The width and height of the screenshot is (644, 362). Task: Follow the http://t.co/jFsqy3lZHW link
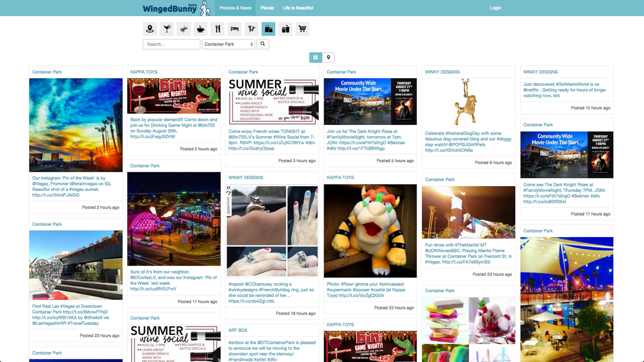coord(152,137)
